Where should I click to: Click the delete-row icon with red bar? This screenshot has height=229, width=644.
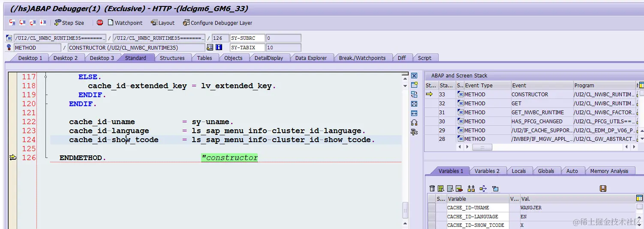(x=459, y=188)
